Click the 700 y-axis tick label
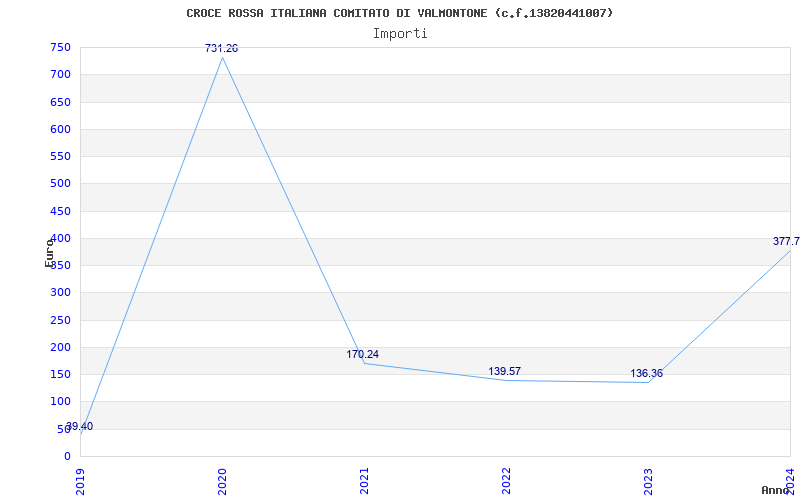800x500 pixels. click(x=60, y=74)
